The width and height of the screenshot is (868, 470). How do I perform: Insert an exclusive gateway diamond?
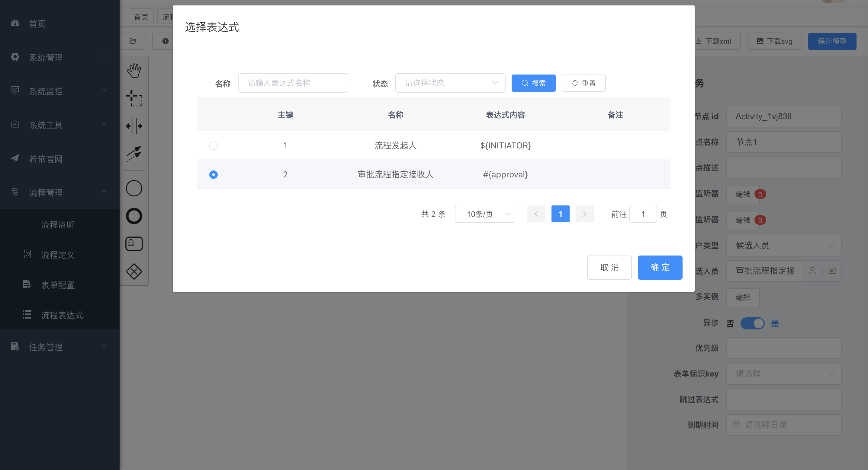pos(134,272)
